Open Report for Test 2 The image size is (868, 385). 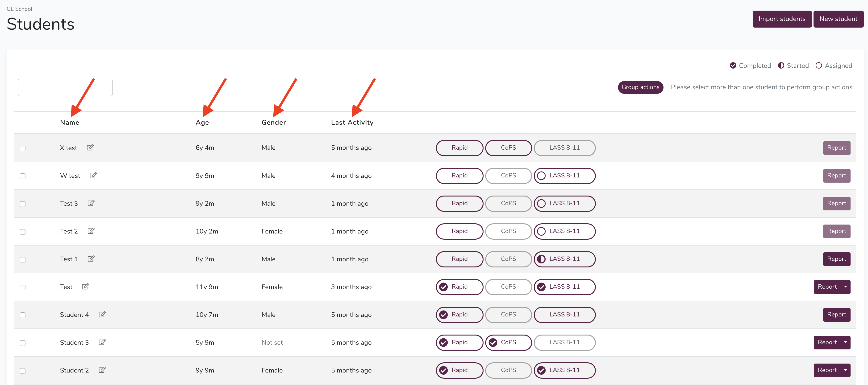(836, 231)
